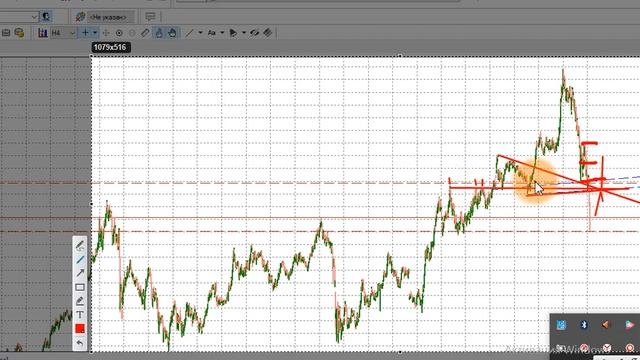Expand the line tool dropdown arrow
The height and width of the screenshot is (360, 640).
[x=200, y=33]
